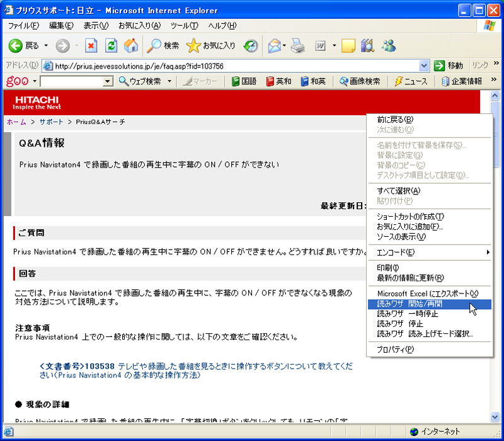Image resolution: width=504 pixels, height=441 pixels.
Task: Open the ファイル(F) menu
Action: click(x=23, y=26)
